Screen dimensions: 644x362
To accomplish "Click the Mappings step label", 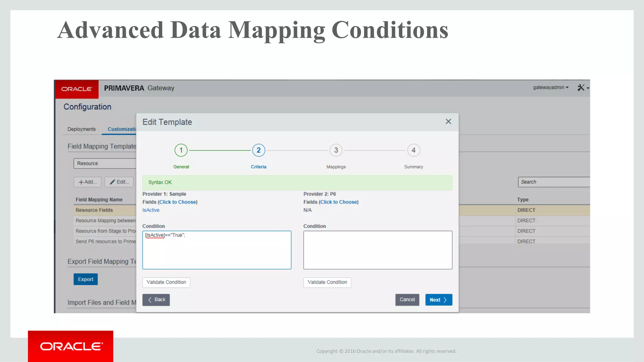I will click(336, 167).
